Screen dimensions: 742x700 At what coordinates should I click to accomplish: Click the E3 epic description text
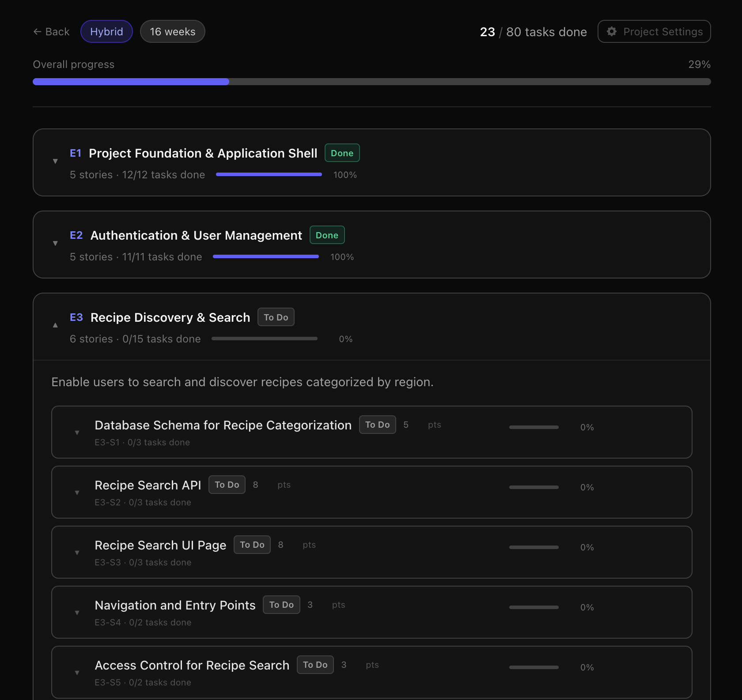[242, 382]
